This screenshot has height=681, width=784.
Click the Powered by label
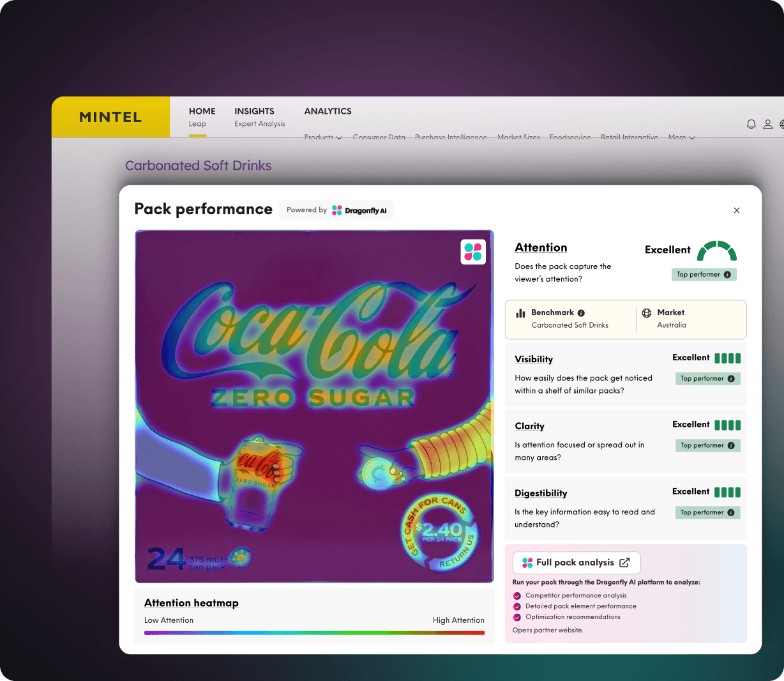coord(306,210)
